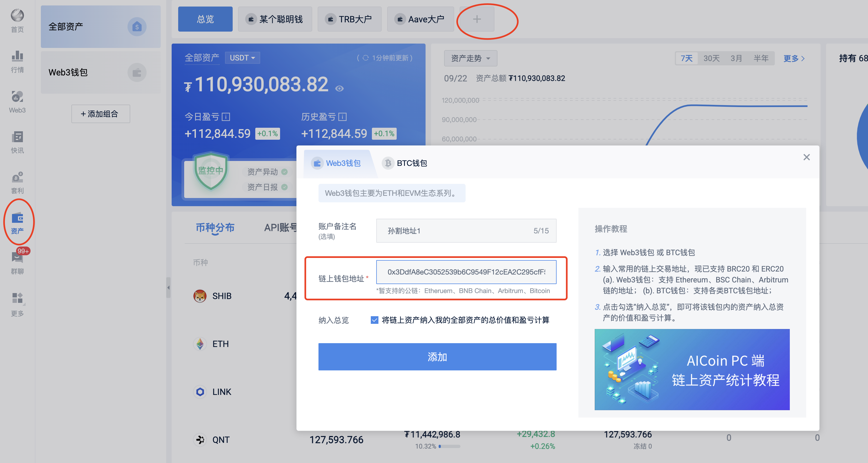Image resolution: width=868 pixels, height=463 pixels.
Task: Collapse the left panel with the arrow handle
Action: tap(168, 288)
